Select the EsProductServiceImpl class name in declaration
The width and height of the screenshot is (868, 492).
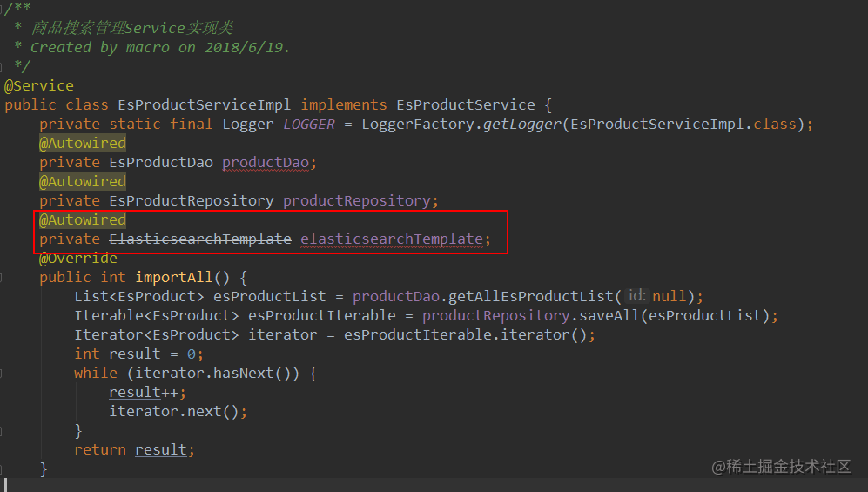204,105
